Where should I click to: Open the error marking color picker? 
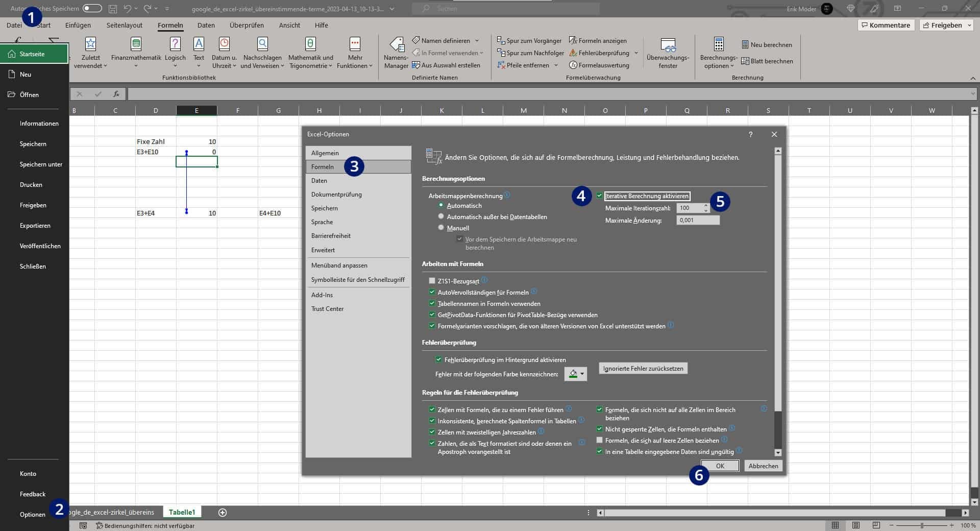click(575, 374)
